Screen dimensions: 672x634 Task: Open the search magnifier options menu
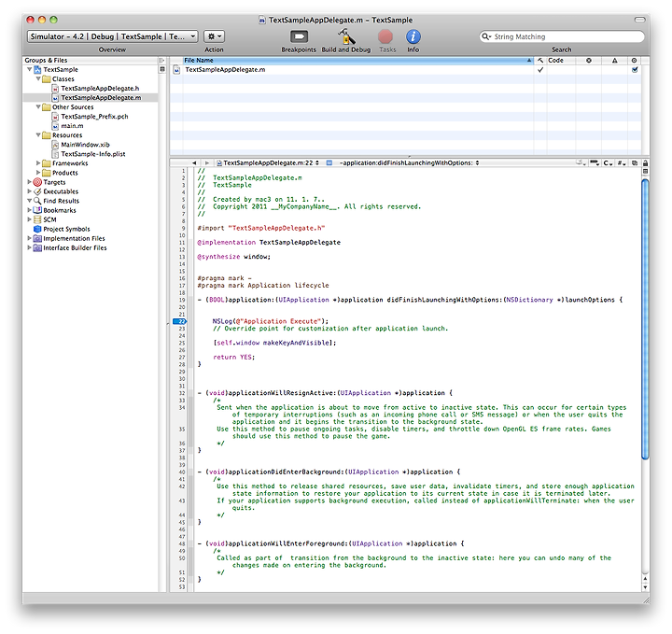[x=486, y=36]
